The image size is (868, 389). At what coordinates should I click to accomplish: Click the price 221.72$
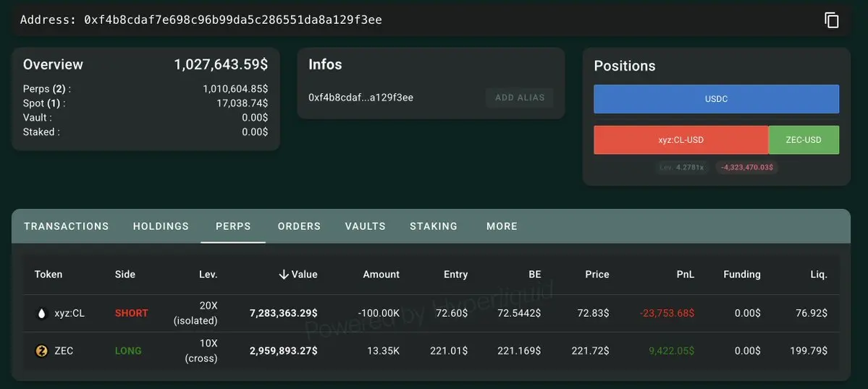(590, 351)
